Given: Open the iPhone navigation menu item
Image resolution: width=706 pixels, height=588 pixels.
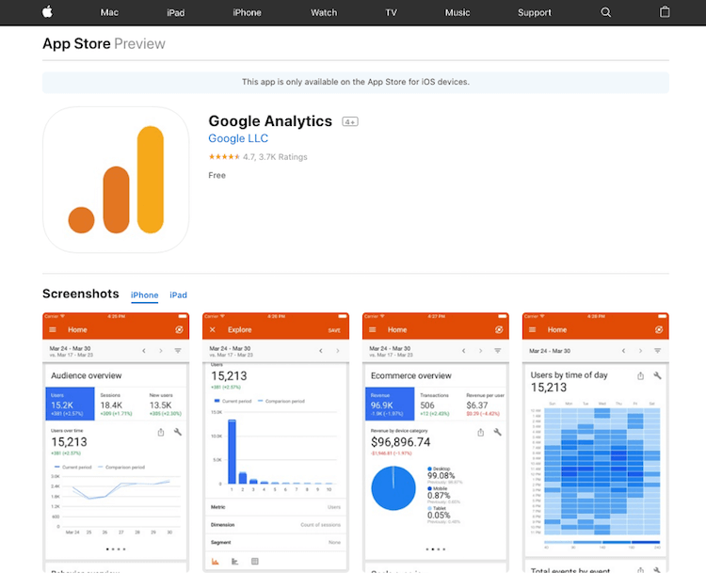Looking at the screenshot, I should pyautogui.click(x=247, y=12).
